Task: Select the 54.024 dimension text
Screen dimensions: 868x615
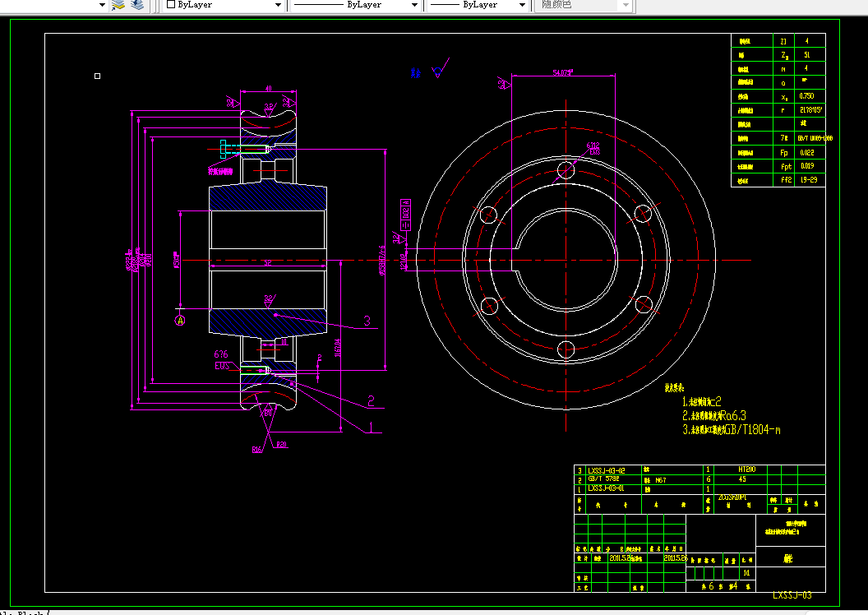Action: (x=562, y=72)
